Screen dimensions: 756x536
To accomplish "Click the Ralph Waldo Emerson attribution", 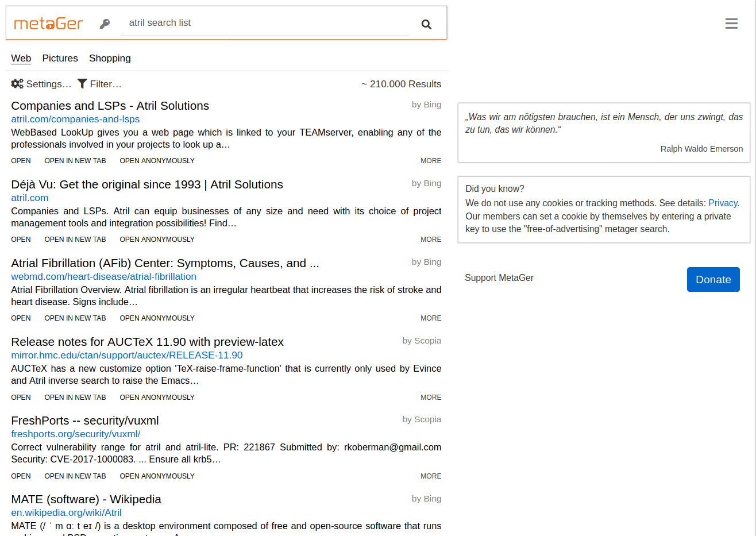I will point(702,149).
